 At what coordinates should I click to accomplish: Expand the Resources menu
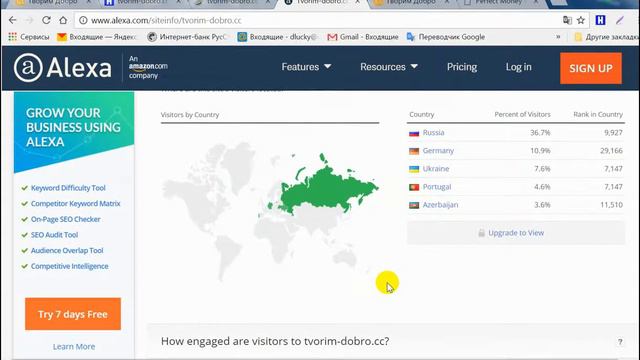tap(389, 67)
